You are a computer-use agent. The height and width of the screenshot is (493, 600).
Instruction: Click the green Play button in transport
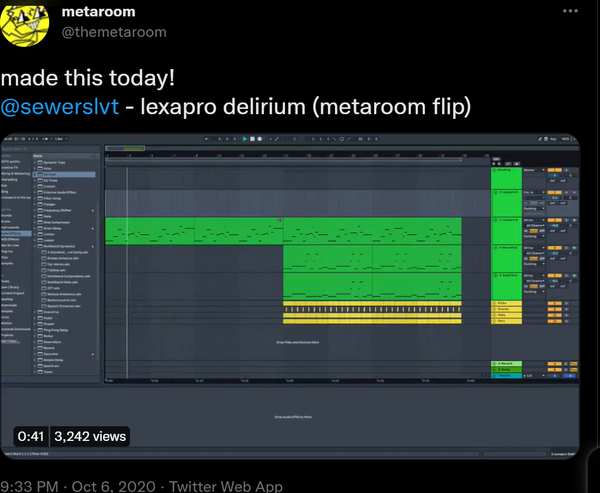[245, 139]
